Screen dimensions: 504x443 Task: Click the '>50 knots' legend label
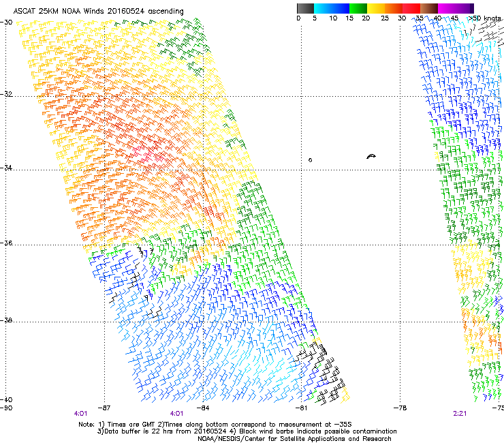click(484, 18)
